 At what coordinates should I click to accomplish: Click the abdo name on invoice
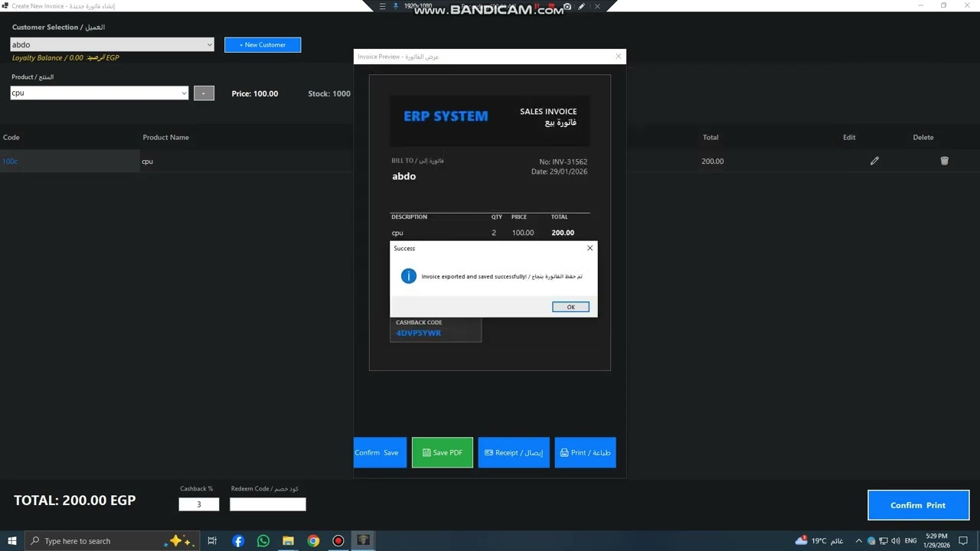click(x=404, y=176)
